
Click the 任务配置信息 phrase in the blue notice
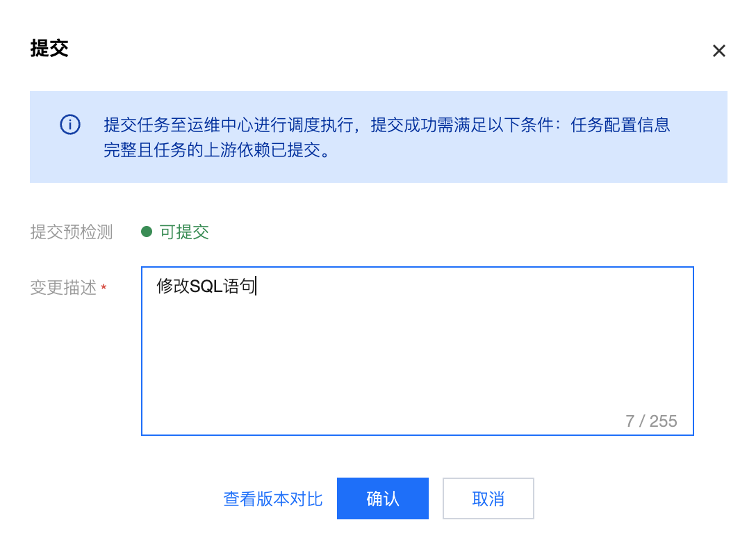[x=620, y=125]
